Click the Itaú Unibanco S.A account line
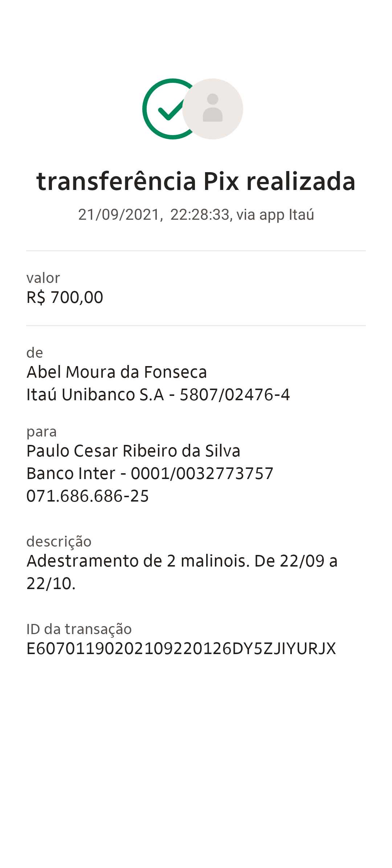392x868 pixels. point(158,395)
